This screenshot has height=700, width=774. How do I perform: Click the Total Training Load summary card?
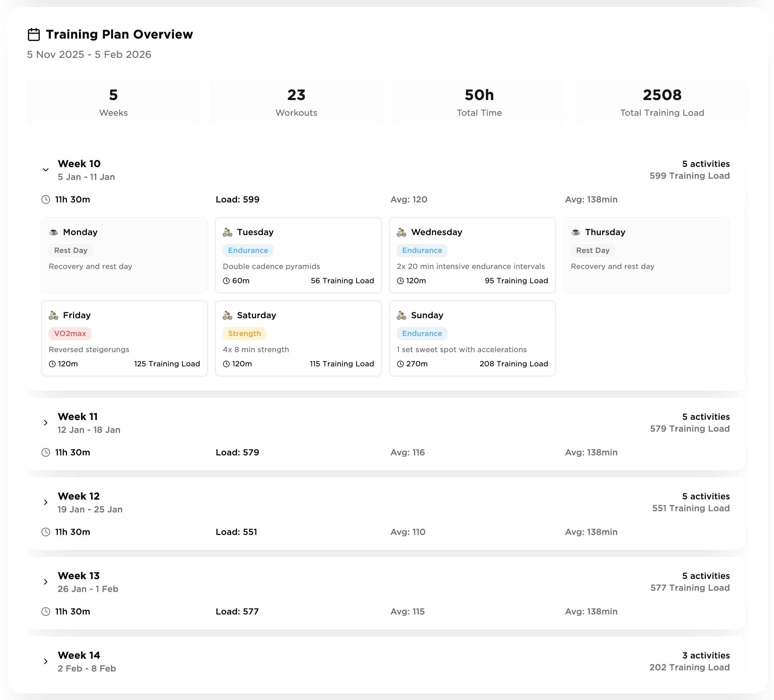click(x=661, y=102)
